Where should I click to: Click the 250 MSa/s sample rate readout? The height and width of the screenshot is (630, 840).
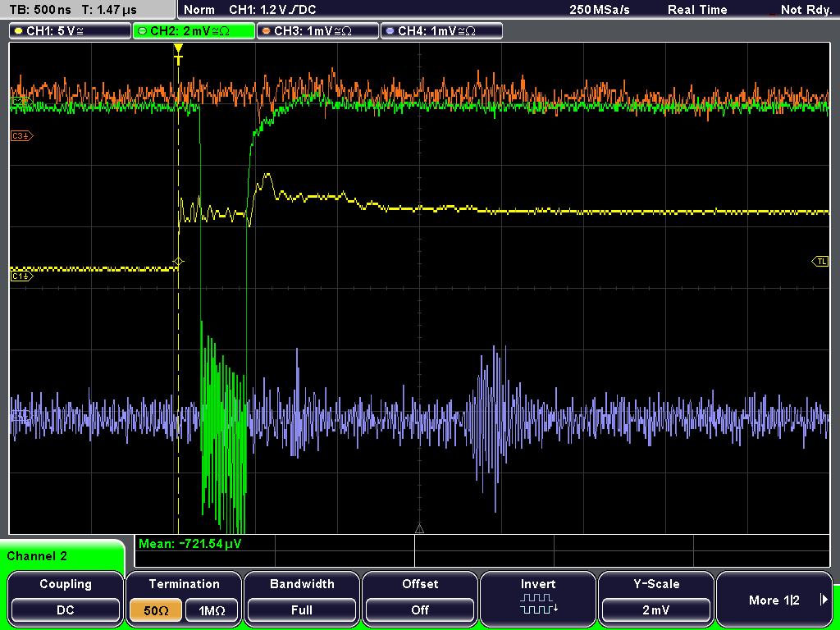(600, 10)
